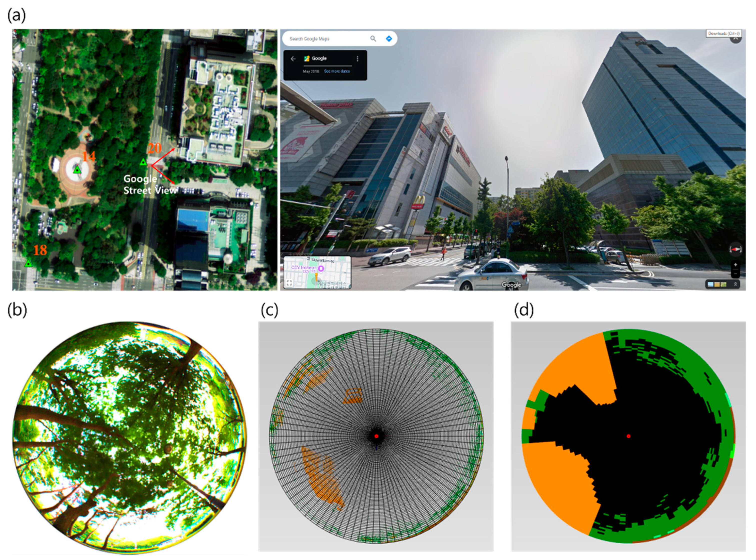Select the first blue imagery thumbnail
This screenshot has height=560, width=756.
click(x=711, y=284)
